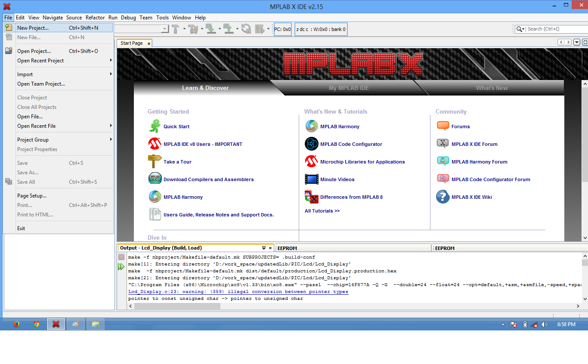The width and height of the screenshot is (588, 364).
Task: Open File Explorer from the taskbar
Action: (x=96, y=324)
